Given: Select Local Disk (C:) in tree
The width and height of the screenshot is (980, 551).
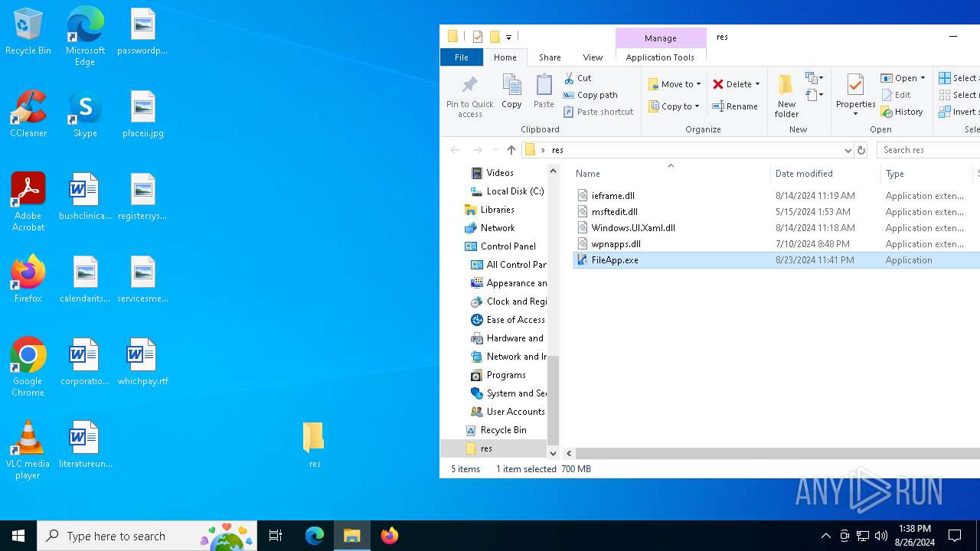Looking at the screenshot, I should point(514,191).
